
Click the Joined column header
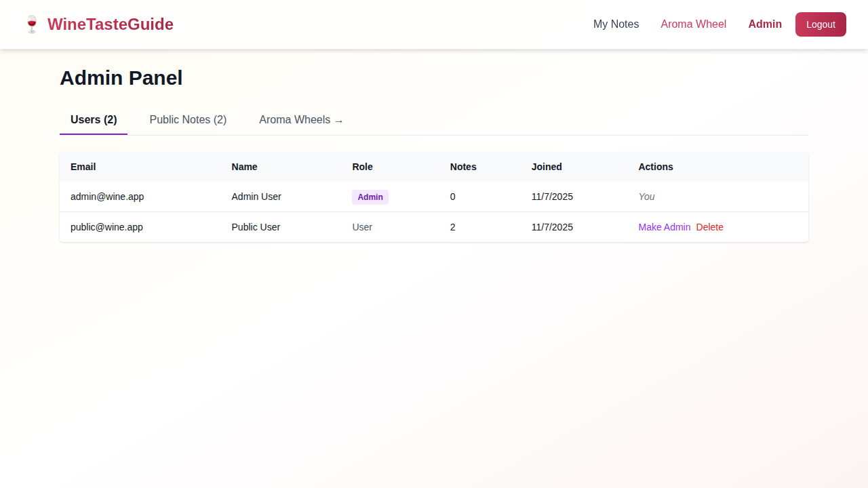tap(547, 167)
